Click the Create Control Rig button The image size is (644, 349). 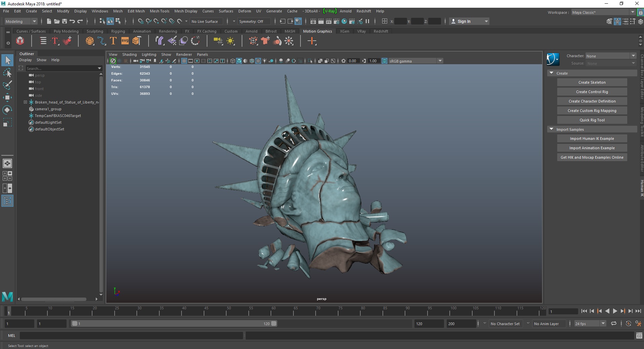pyautogui.click(x=592, y=92)
